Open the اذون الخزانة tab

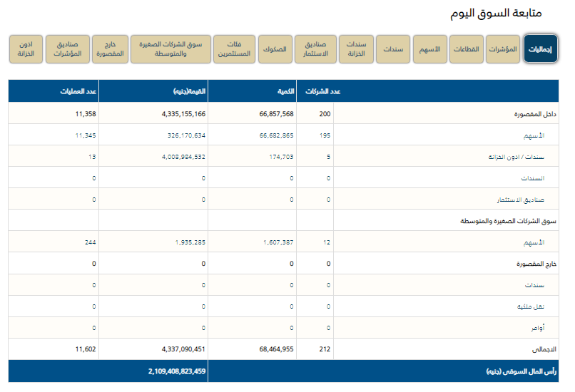(26, 48)
